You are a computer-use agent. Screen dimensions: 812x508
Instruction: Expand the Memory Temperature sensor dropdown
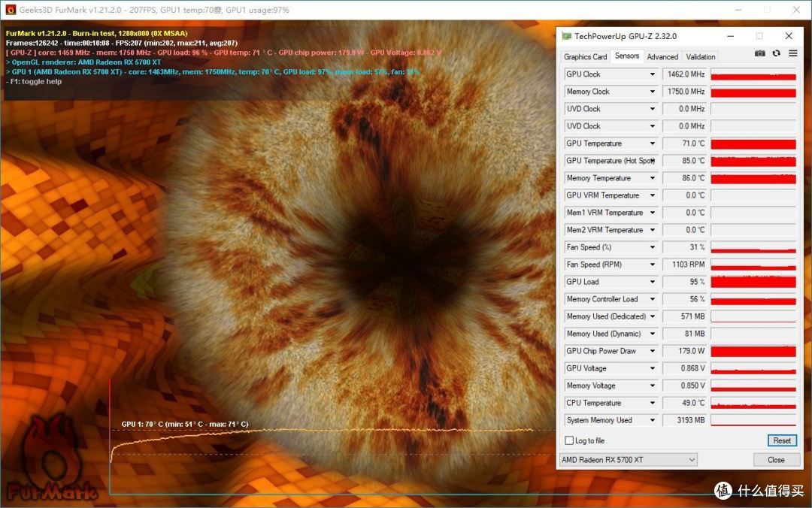(x=653, y=178)
